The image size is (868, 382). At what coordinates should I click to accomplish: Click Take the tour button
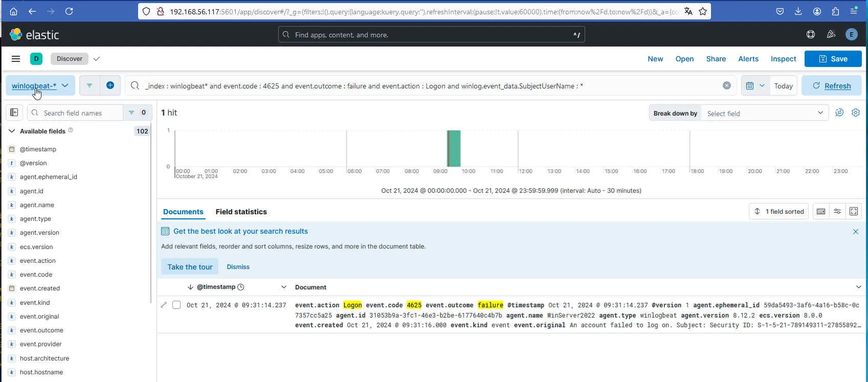(x=190, y=267)
